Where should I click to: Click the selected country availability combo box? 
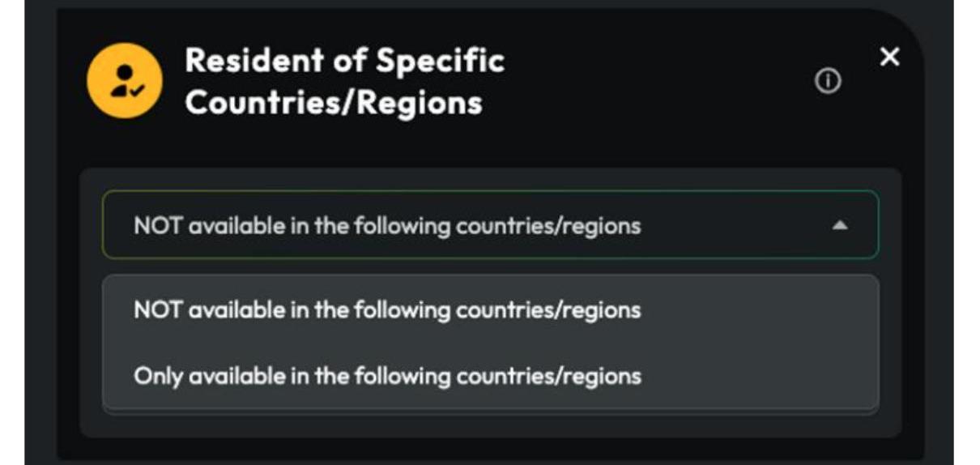pos(490,225)
